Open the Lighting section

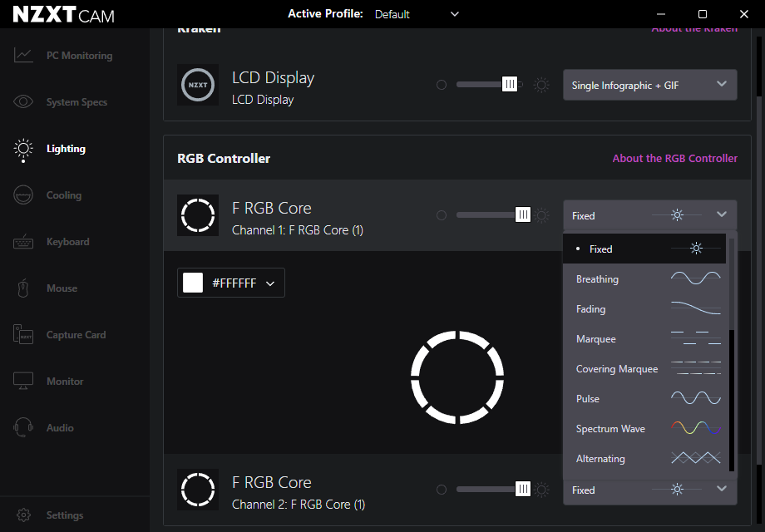click(66, 149)
